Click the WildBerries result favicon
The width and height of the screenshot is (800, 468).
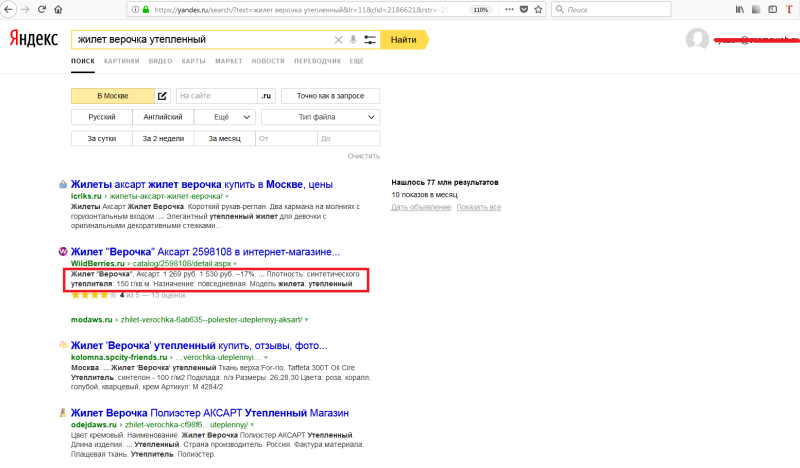(63, 251)
